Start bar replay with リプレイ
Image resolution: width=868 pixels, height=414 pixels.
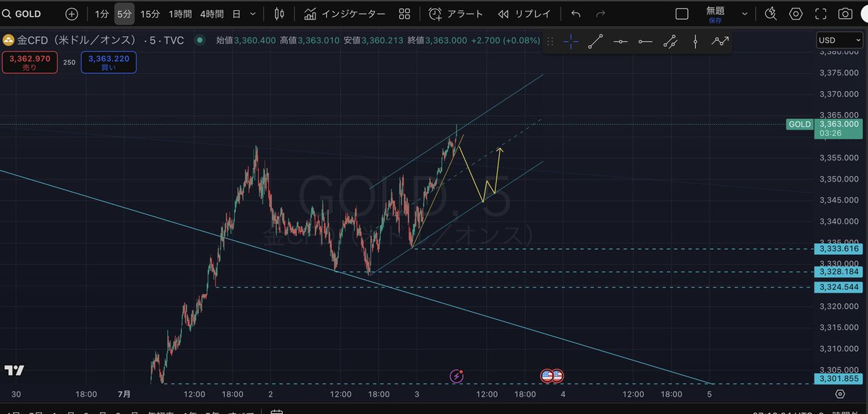click(524, 14)
